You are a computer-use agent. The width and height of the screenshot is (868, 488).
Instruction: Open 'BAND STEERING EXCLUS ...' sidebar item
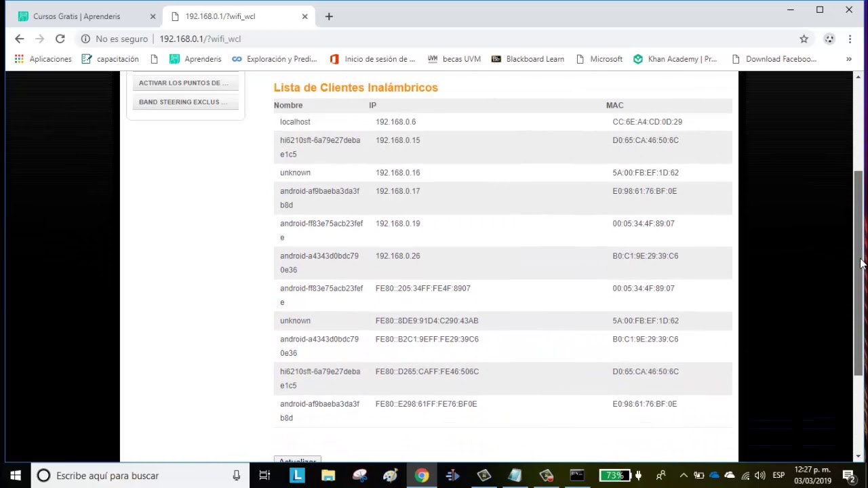pyautogui.click(x=185, y=102)
